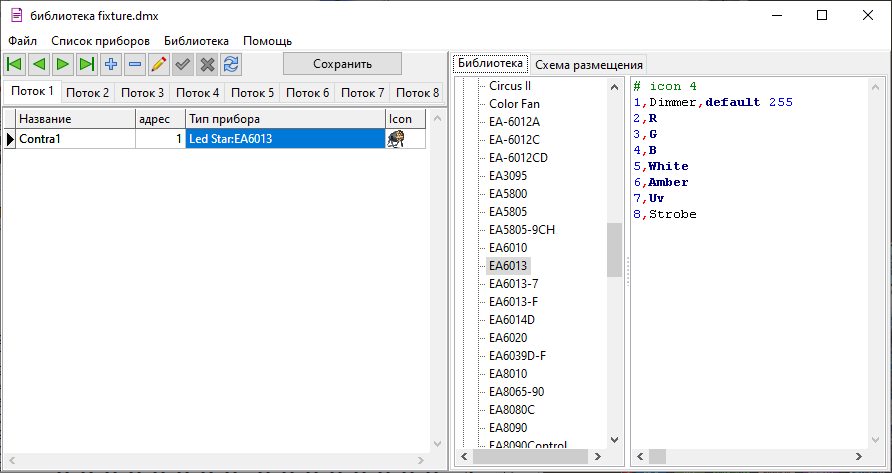892x473 pixels.
Task: Select EA5805 in the library tree
Action: pos(508,212)
